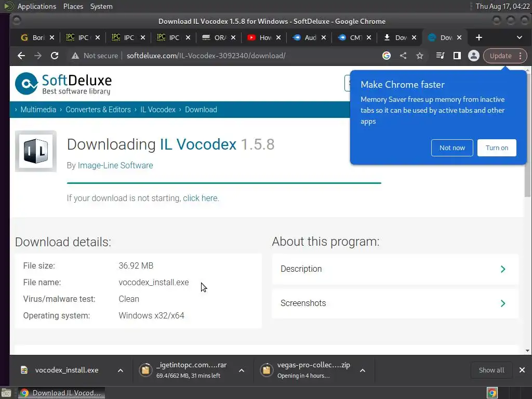The height and width of the screenshot is (399, 532).
Task: Open IL Vocodex breadcrumb link
Action: pyautogui.click(x=158, y=110)
